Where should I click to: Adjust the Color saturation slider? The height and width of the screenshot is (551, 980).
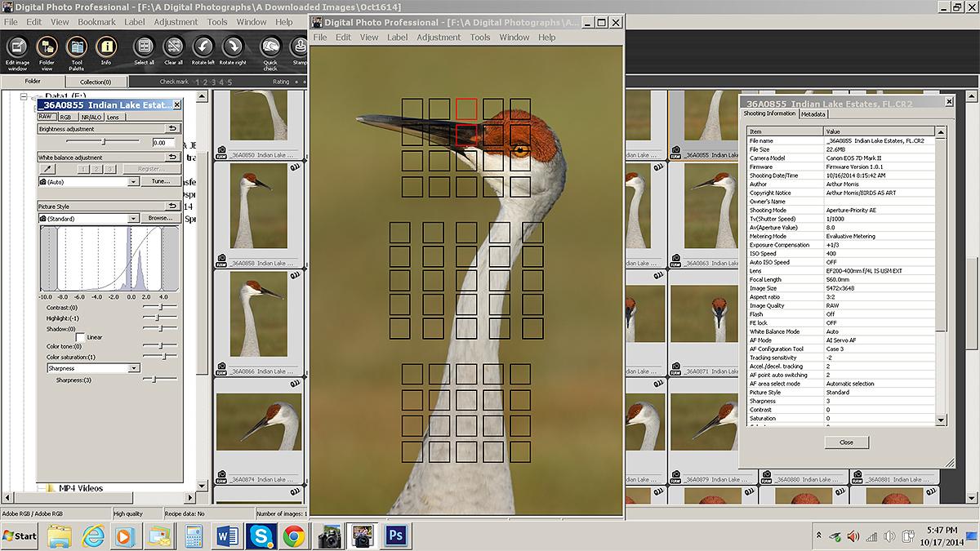point(160,357)
